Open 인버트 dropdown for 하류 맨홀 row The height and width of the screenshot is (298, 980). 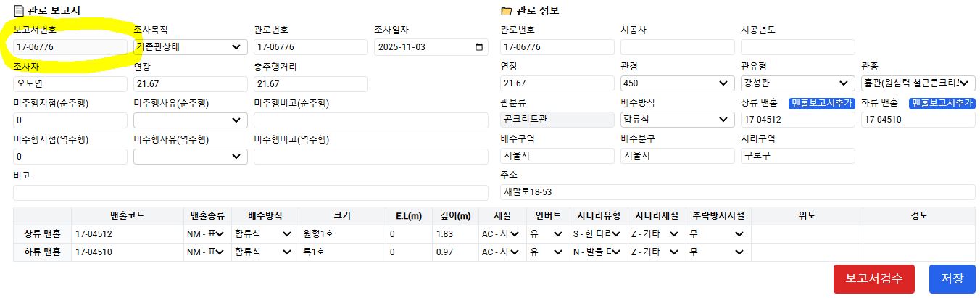547,252
